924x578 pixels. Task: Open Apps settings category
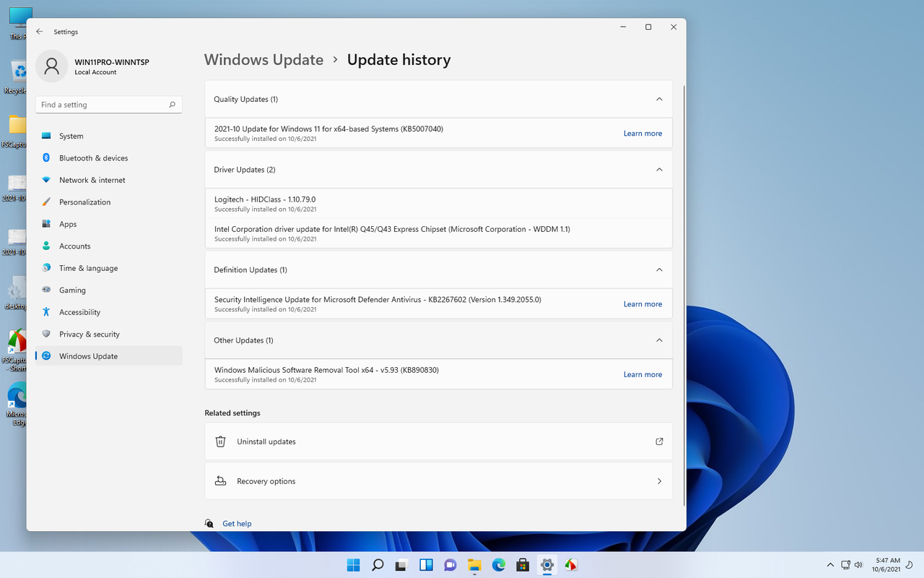pyautogui.click(x=108, y=224)
